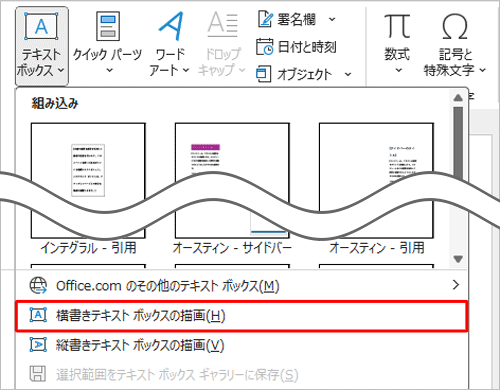This screenshot has width=500, height=390.
Task: Select the インテグラル - 引用 text box thumbnail
Action: point(88,180)
